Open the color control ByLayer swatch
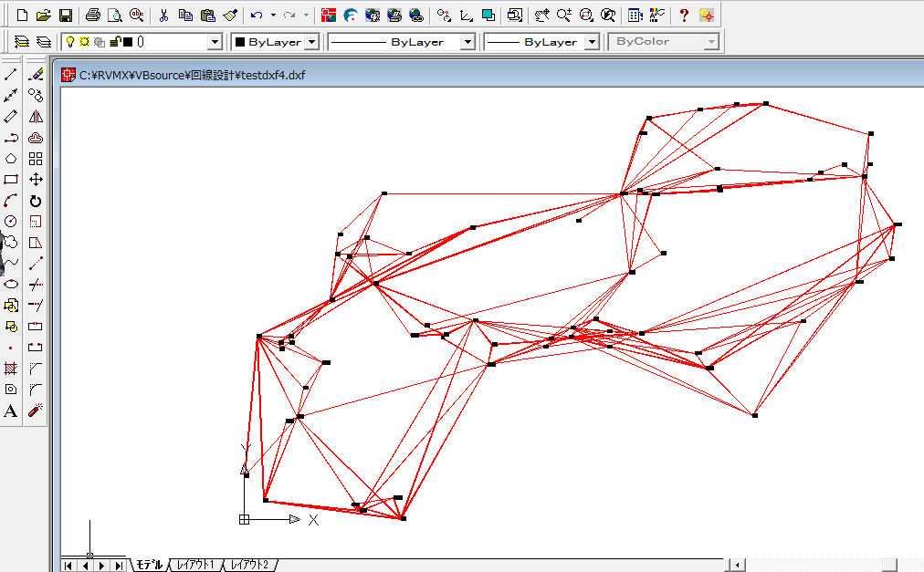Viewport: 924px width, 572px height. coord(274,42)
